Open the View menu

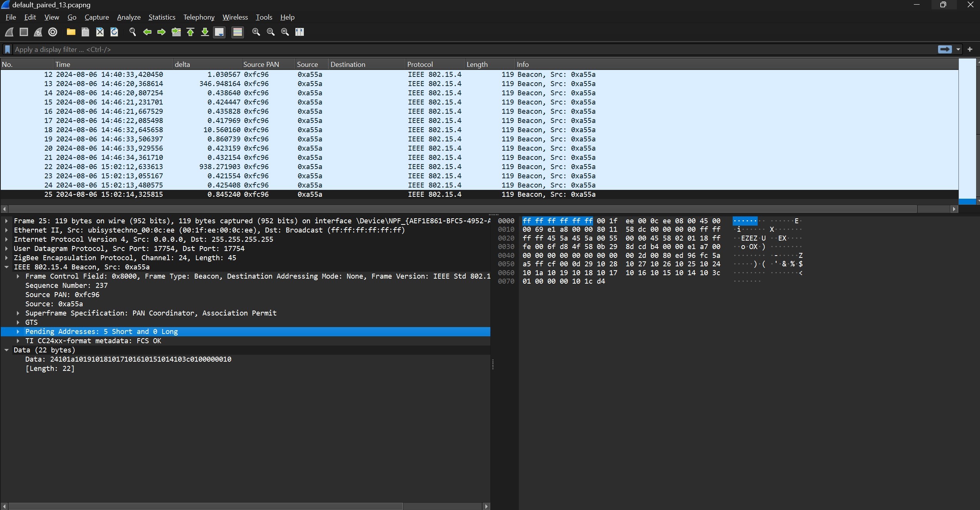tap(52, 17)
